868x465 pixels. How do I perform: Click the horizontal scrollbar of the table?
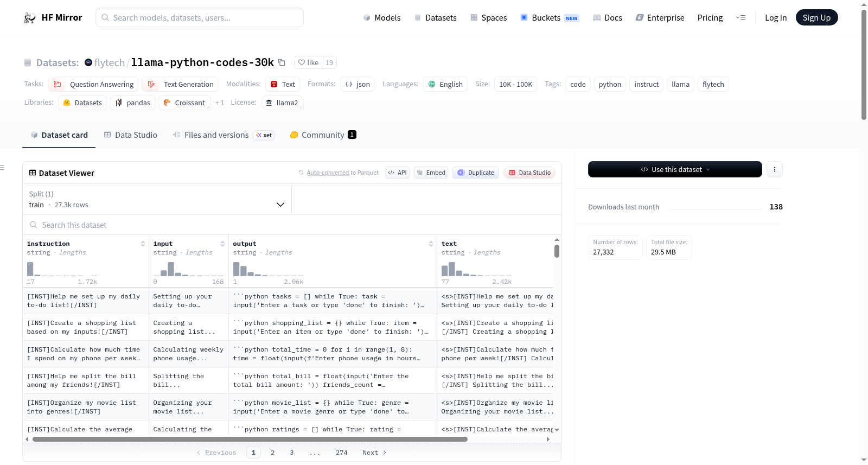point(250,439)
